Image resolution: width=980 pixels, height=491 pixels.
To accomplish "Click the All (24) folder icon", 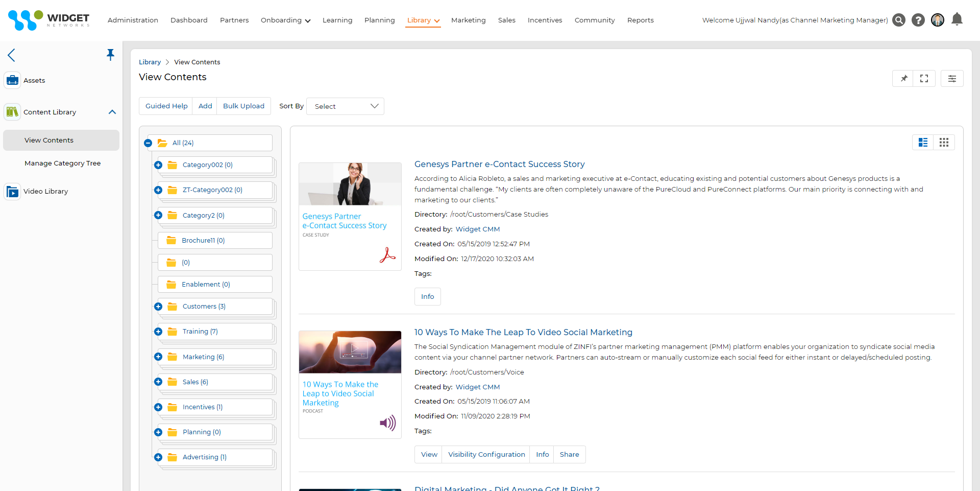I will pos(162,143).
